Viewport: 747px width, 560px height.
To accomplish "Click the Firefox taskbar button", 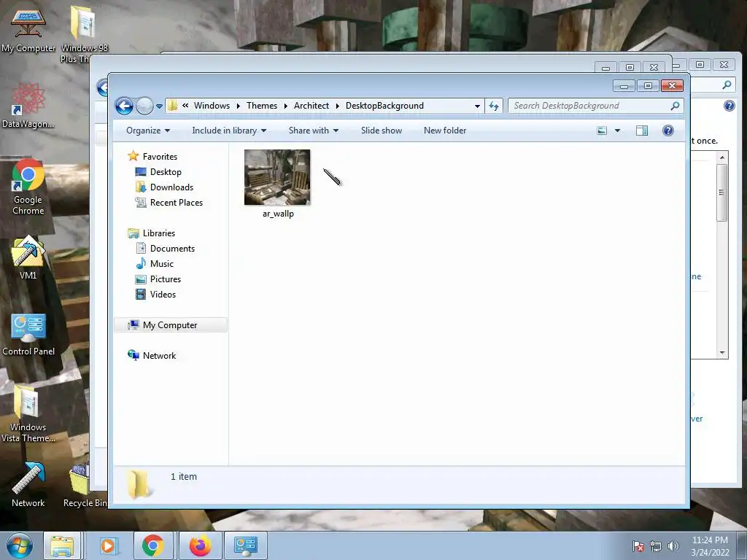I will point(200,545).
